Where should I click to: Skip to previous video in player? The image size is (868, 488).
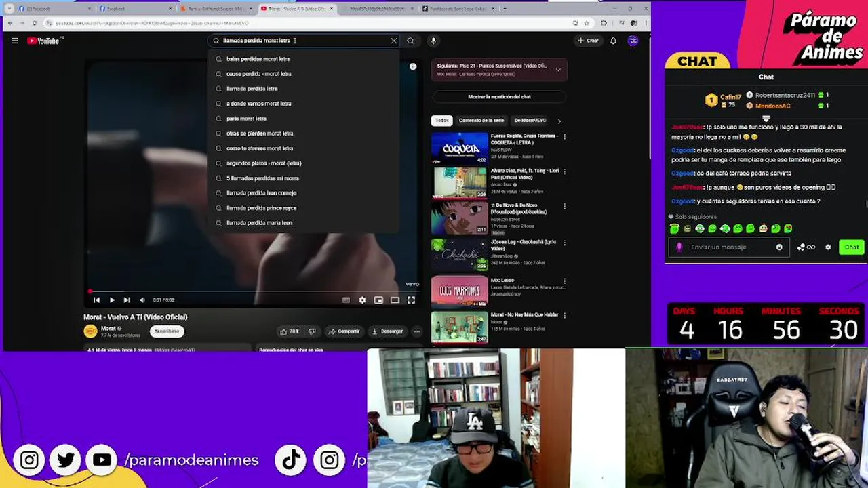click(x=96, y=300)
